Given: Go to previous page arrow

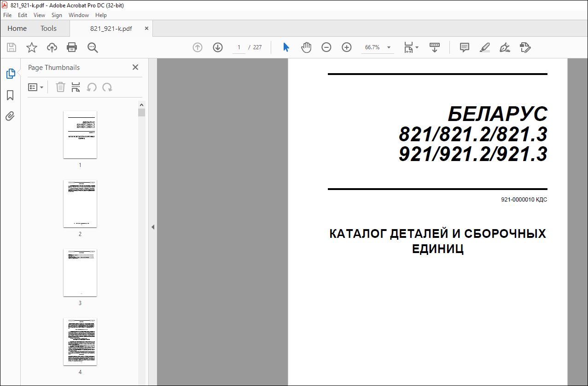Looking at the screenshot, I should pos(198,47).
